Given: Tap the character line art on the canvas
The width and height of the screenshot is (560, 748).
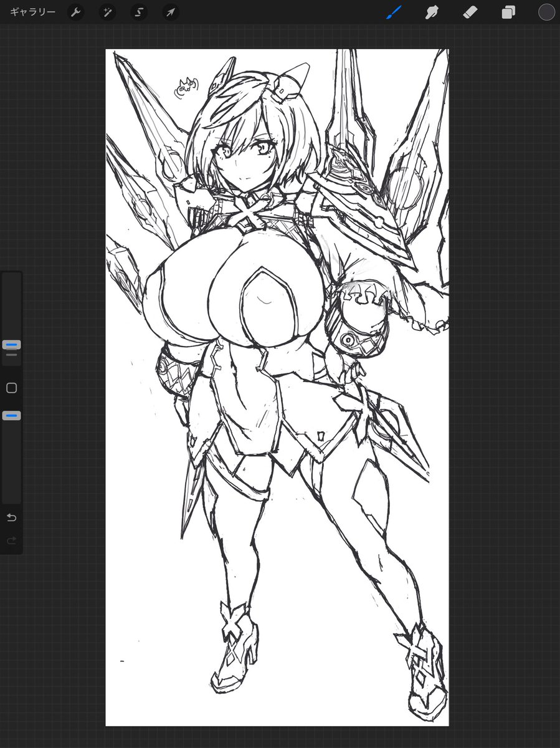Looking at the screenshot, I should (277, 386).
